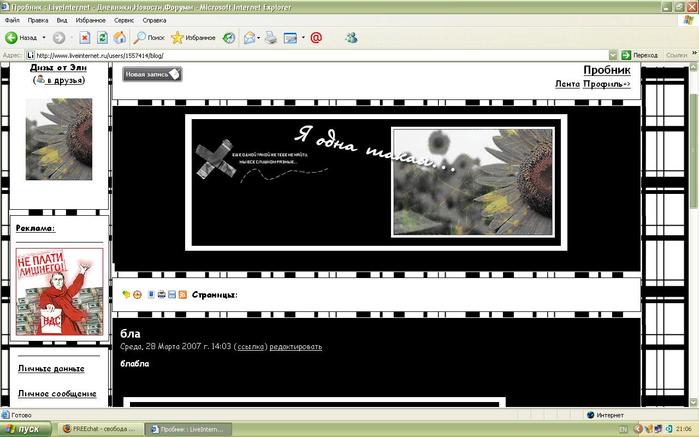Click the green Назад back arrow
The width and height of the screenshot is (699, 437).
pos(11,38)
